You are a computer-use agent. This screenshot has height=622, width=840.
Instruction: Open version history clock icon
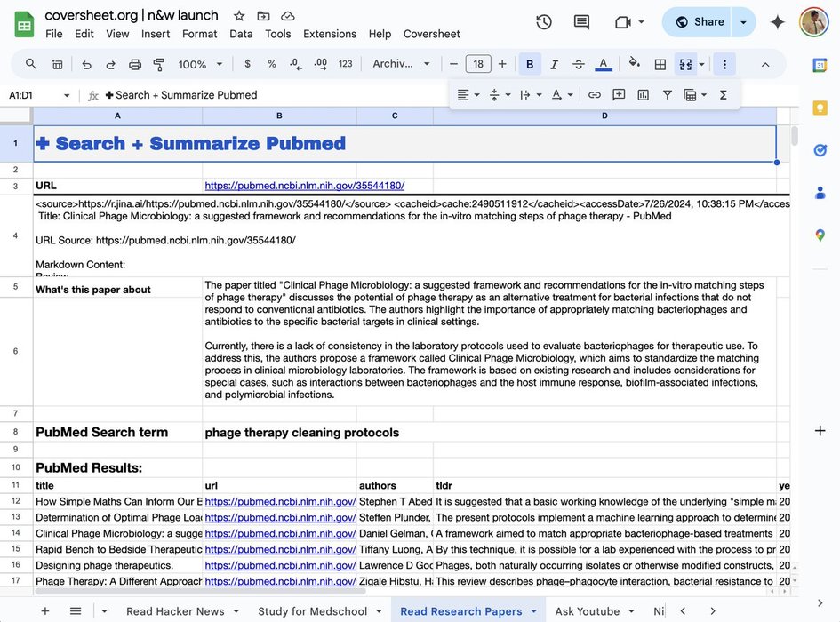pos(544,22)
